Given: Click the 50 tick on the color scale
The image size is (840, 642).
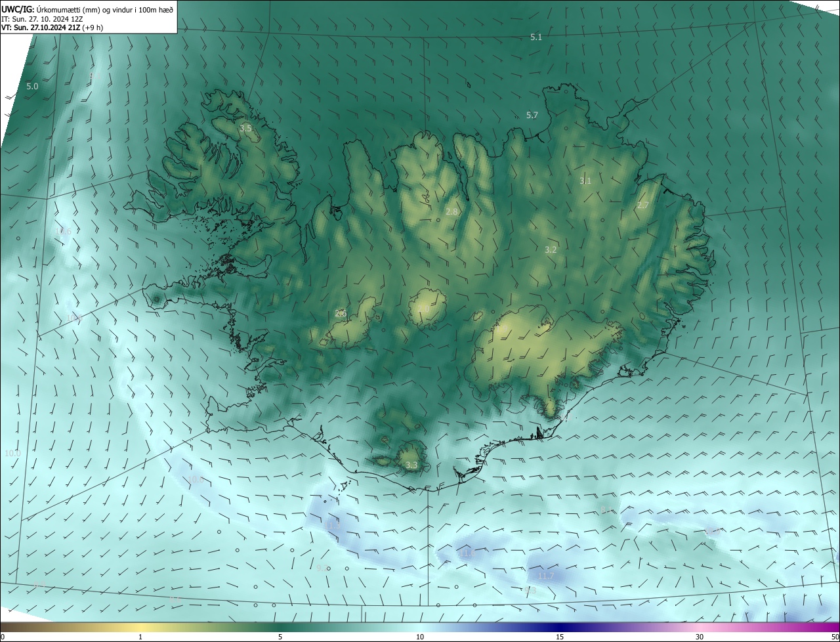Looking at the screenshot, I should click(835, 637).
